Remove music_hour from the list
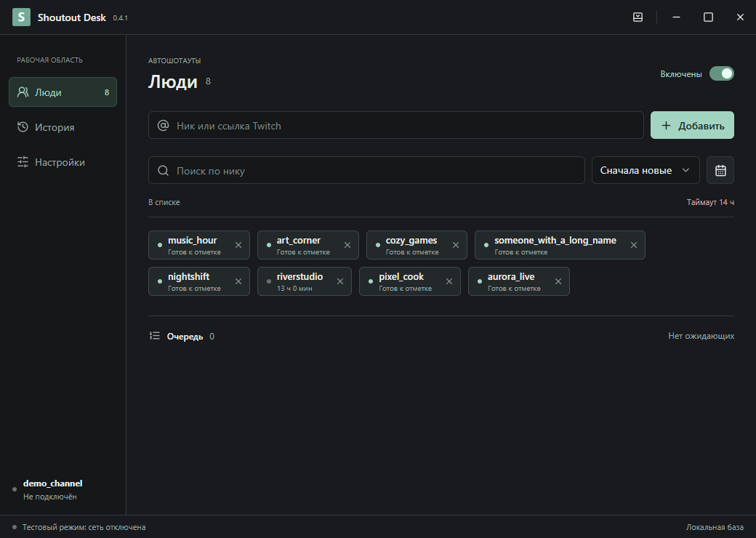Image resolution: width=756 pixels, height=538 pixels. (238, 245)
